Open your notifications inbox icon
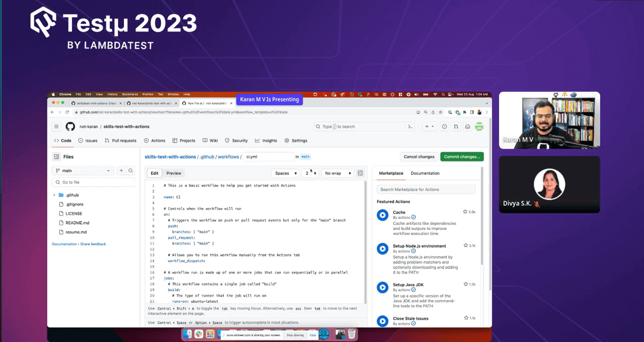 pos(467,126)
